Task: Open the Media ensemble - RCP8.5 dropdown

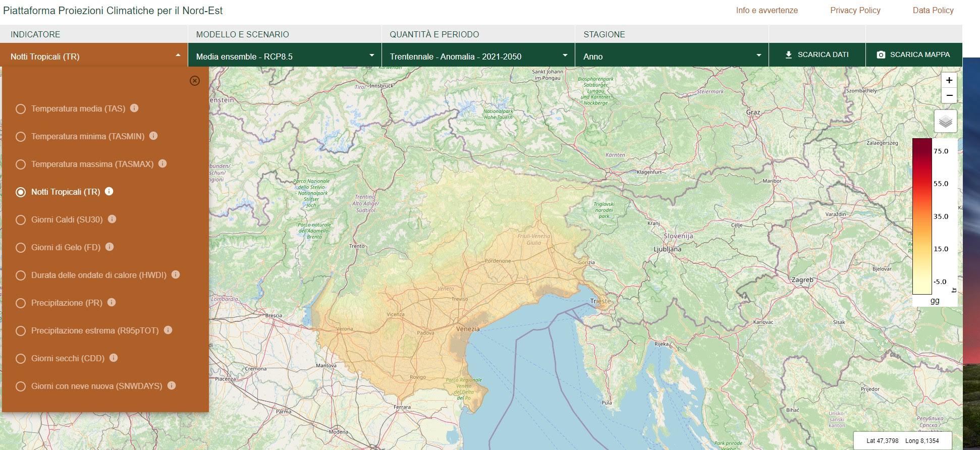Action: (x=285, y=55)
